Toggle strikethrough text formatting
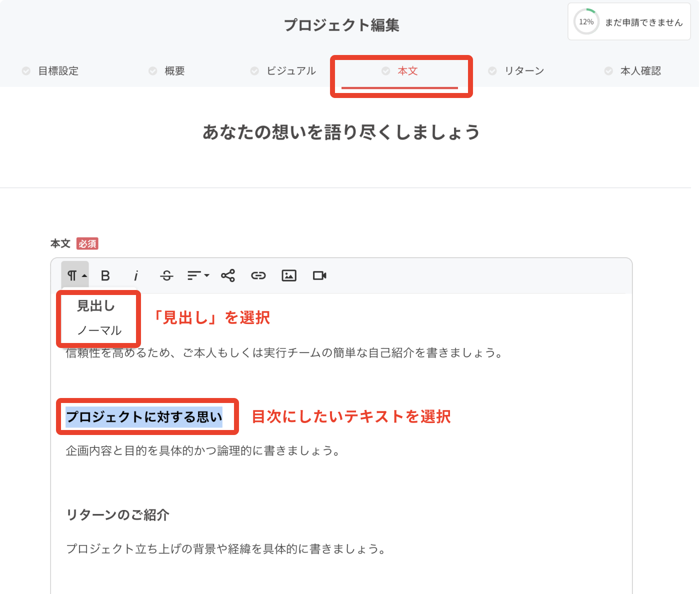This screenshot has width=700, height=594. click(166, 275)
